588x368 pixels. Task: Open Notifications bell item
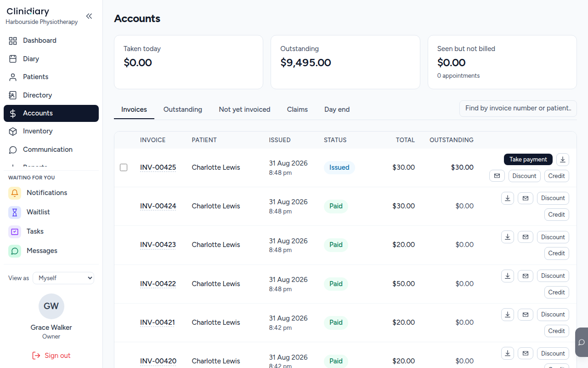[51, 193]
